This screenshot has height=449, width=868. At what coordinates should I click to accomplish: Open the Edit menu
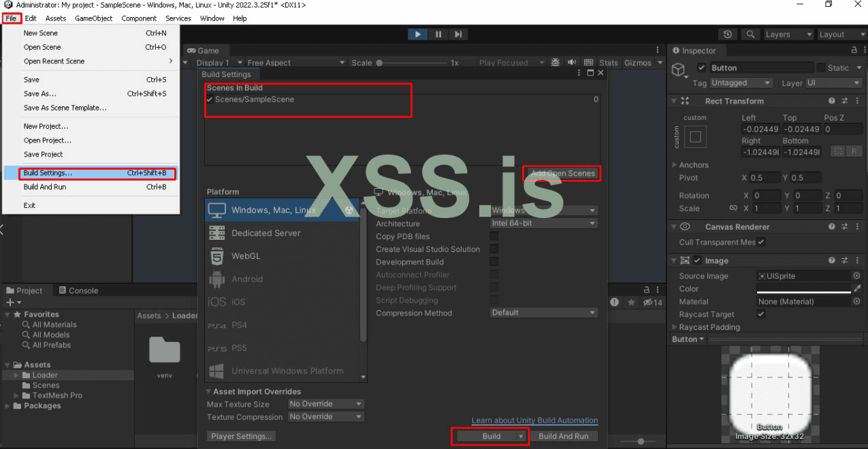pos(31,18)
